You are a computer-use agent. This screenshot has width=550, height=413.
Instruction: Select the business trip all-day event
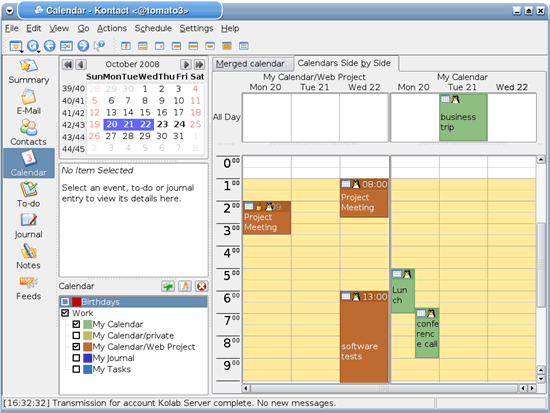pyautogui.click(x=463, y=118)
